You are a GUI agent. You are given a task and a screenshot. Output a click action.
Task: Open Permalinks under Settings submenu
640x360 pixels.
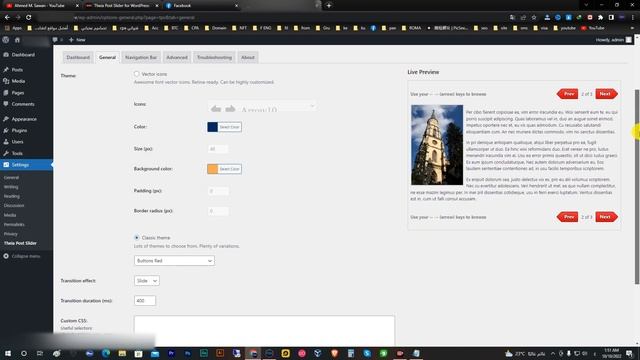point(14,224)
